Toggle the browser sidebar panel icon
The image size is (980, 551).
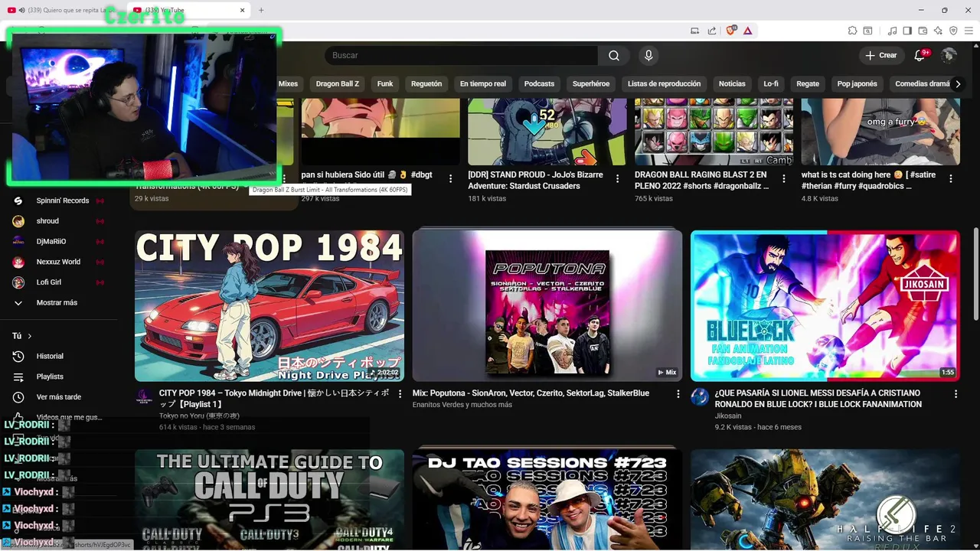[907, 31]
